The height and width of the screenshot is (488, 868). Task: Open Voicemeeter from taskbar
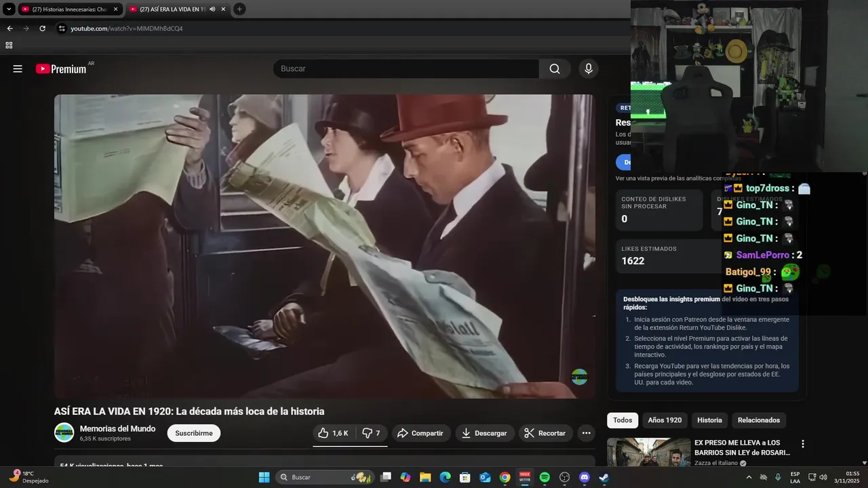coord(525,477)
